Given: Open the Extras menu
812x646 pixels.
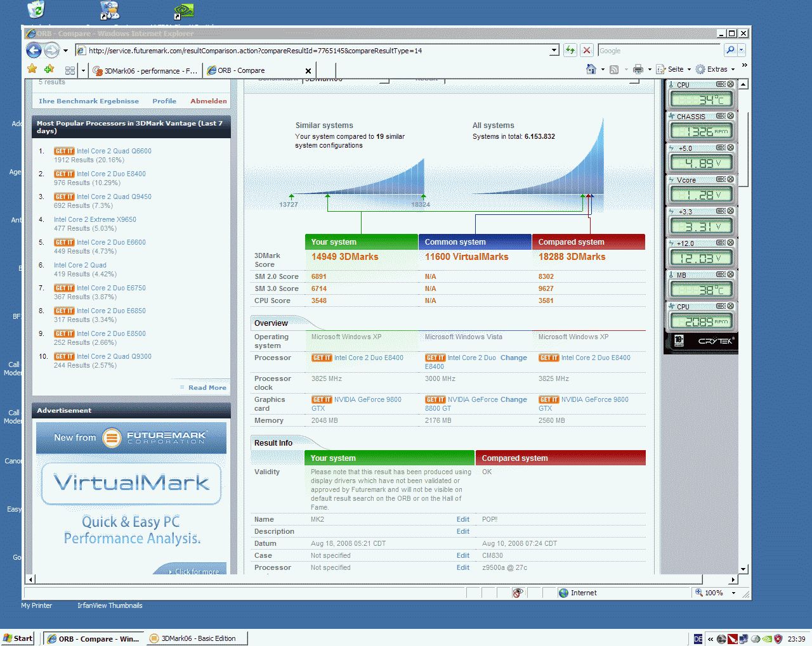Looking at the screenshot, I should (715, 70).
